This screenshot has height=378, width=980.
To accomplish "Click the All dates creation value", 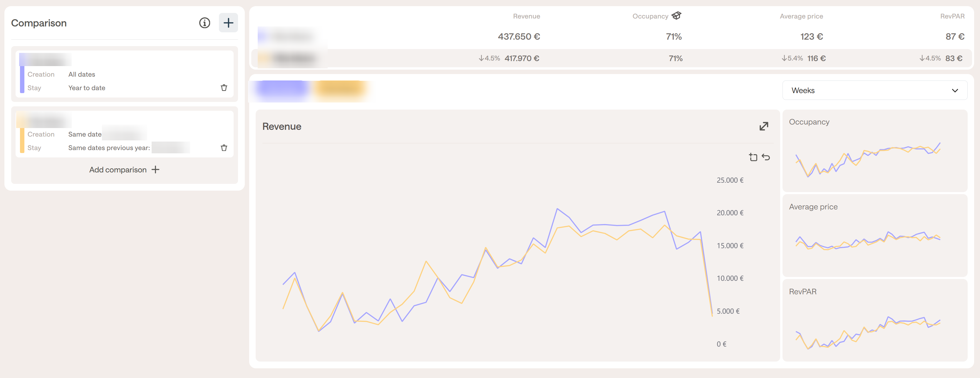I will (x=81, y=75).
